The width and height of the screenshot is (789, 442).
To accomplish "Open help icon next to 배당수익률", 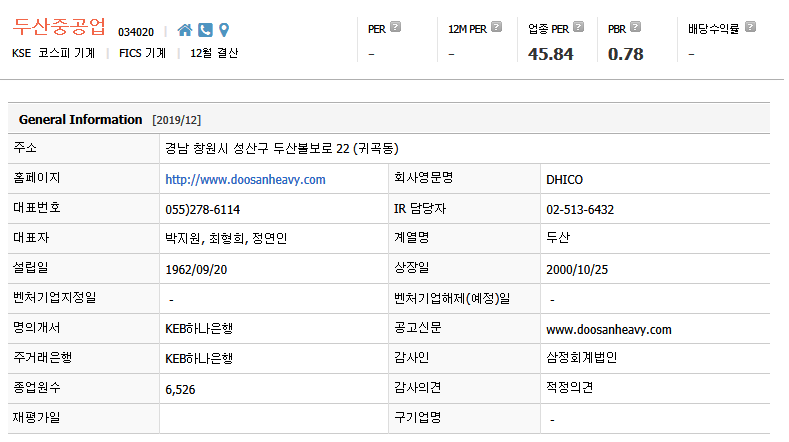I will [750, 27].
